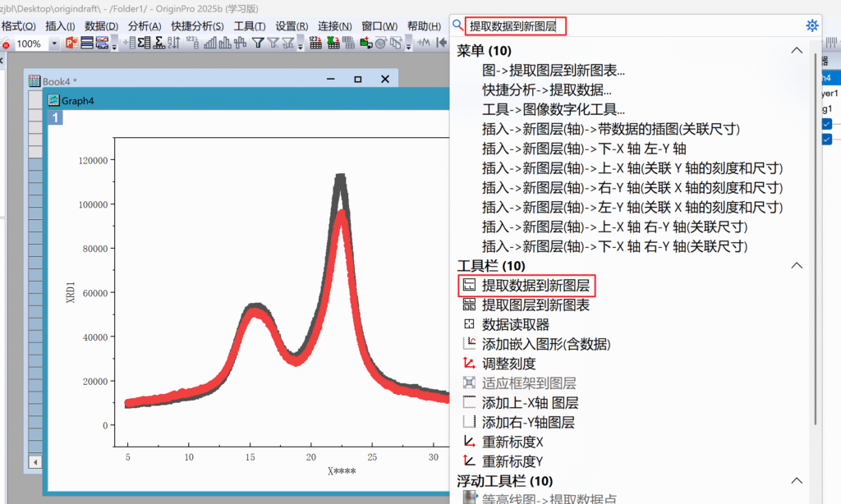Select 图->提取图层到新图表... menu result
Screen dimensions: 841x504
[x=553, y=71]
